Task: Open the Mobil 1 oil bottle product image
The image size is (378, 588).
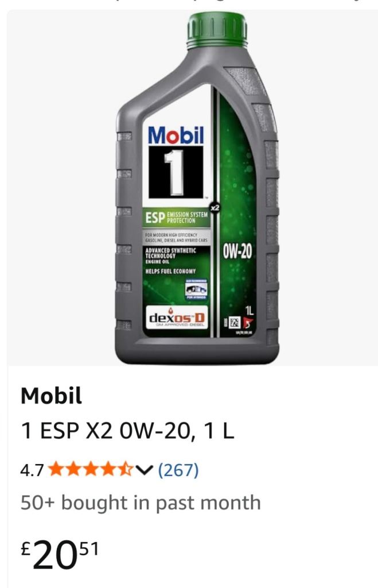Action: 197,188
